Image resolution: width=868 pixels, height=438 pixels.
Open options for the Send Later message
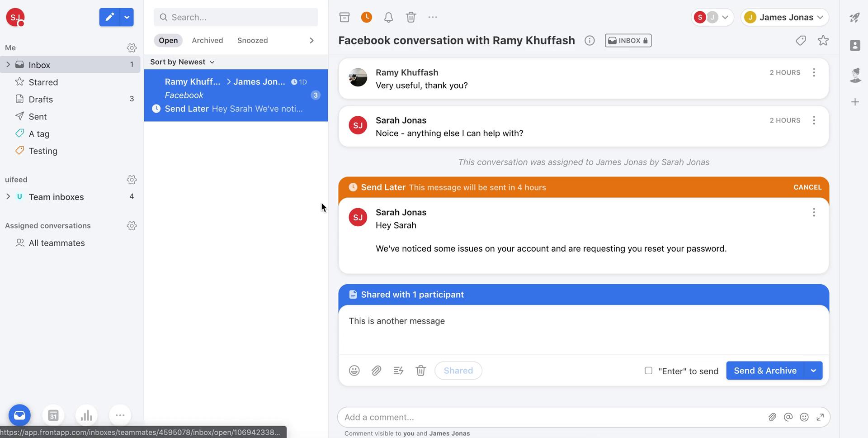(x=814, y=212)
